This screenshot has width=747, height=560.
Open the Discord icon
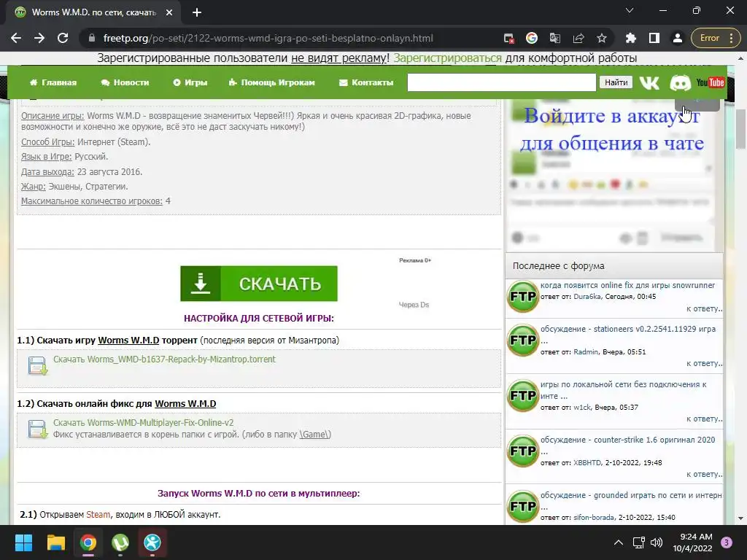(x=681, y=83)
